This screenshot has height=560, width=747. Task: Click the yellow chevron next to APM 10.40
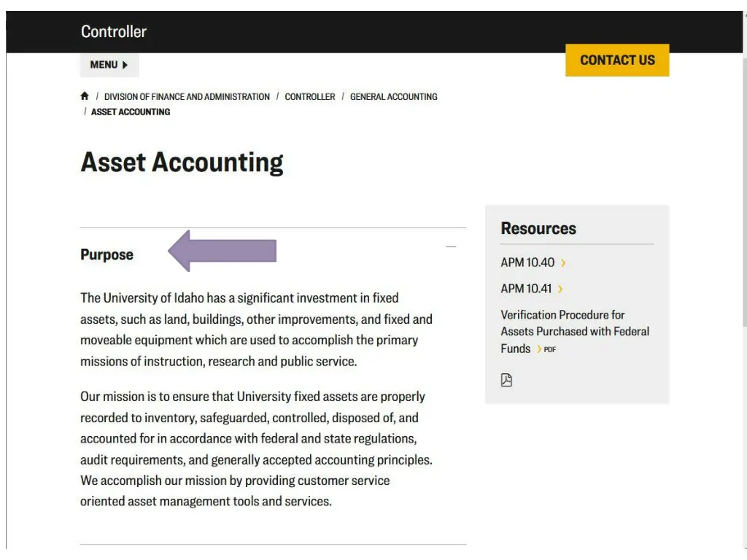coord(562,262)
